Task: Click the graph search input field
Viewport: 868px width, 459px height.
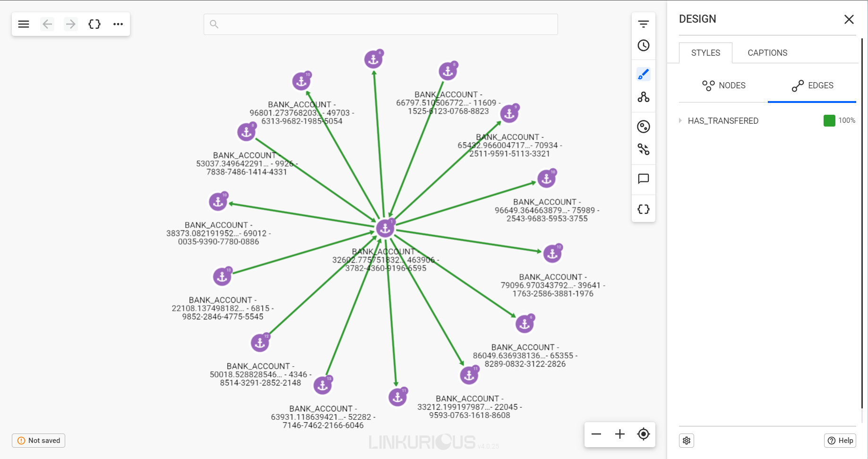Action: (x=380, y=24)
